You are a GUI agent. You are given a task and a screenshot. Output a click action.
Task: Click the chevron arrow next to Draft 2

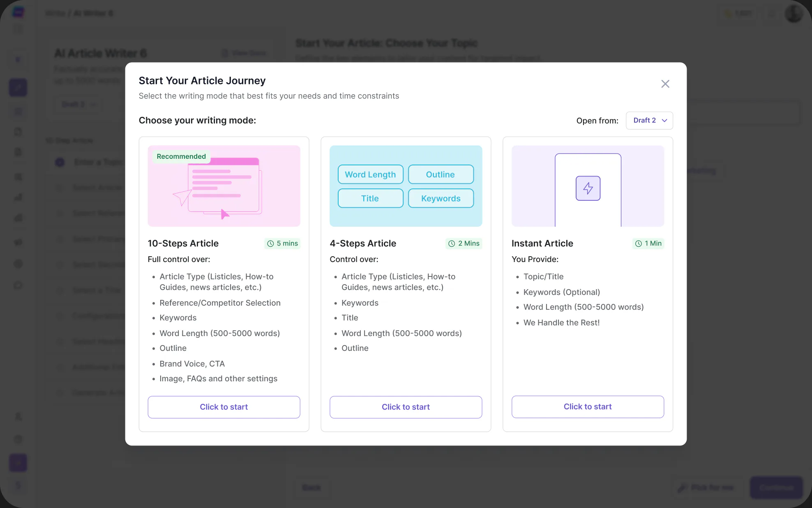[664, 121]
